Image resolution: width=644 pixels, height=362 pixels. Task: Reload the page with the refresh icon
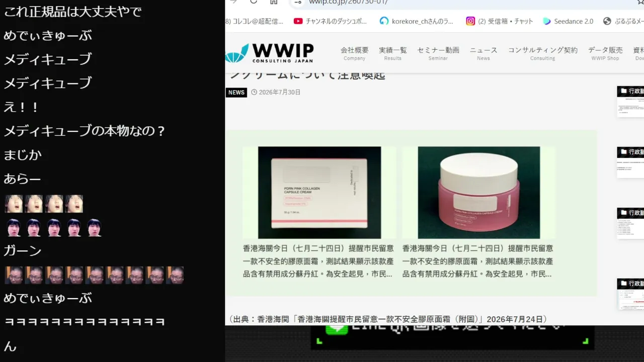254,2
